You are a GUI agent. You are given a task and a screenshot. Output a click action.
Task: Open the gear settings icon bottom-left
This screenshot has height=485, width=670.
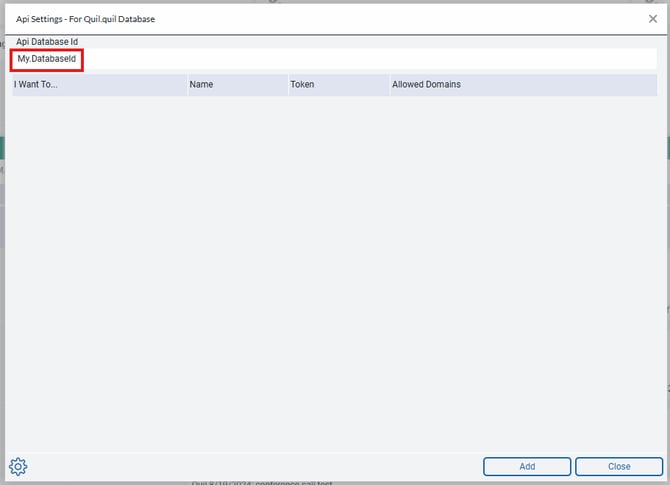(x=18, y=466)
